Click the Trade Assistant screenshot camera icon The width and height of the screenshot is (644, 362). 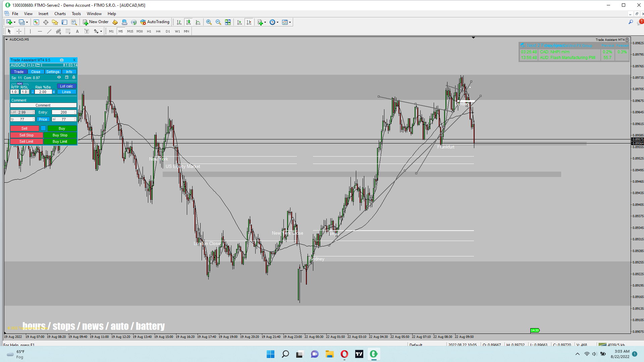tap(62, 60)
